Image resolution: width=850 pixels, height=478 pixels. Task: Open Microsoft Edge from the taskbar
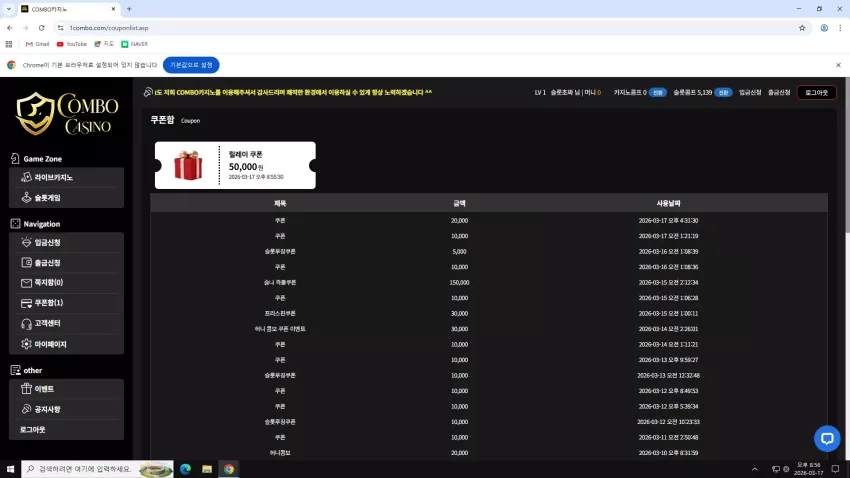(x=185, y=469)
